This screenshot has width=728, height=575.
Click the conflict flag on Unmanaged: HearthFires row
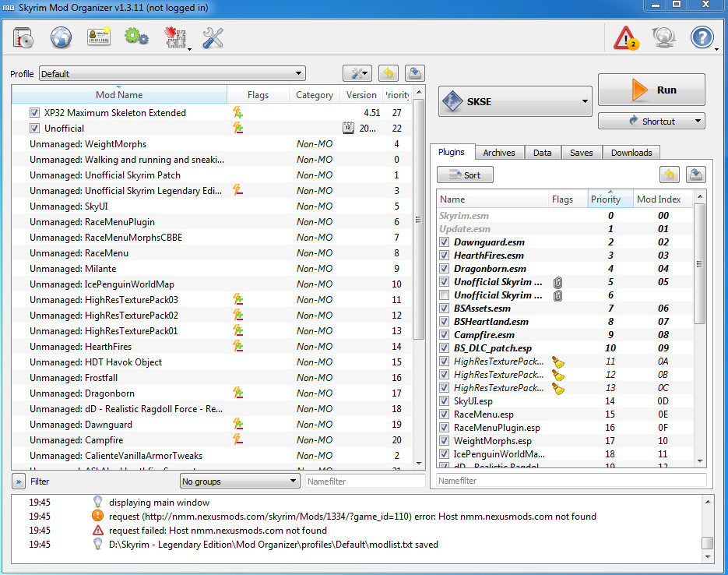tap(237, 346)
